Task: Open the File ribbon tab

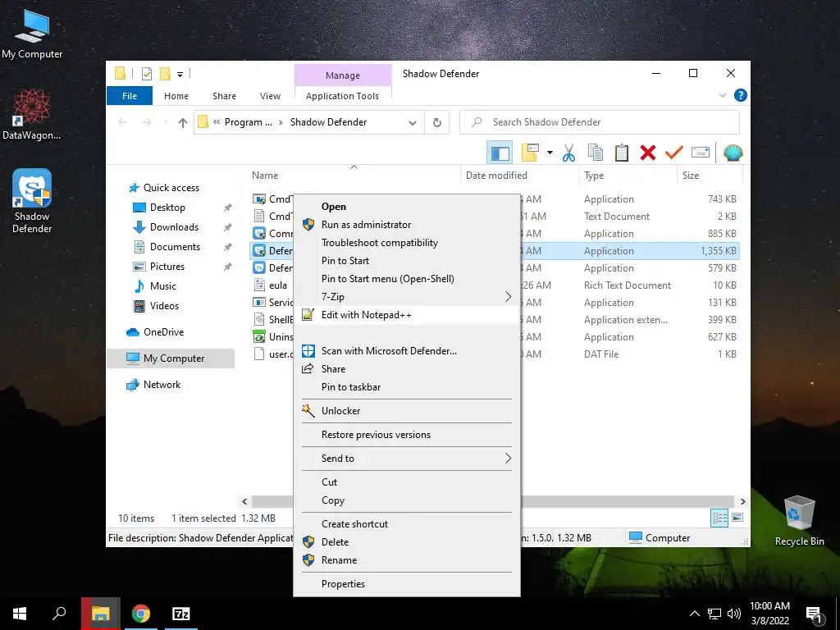Action: [130, 96]
